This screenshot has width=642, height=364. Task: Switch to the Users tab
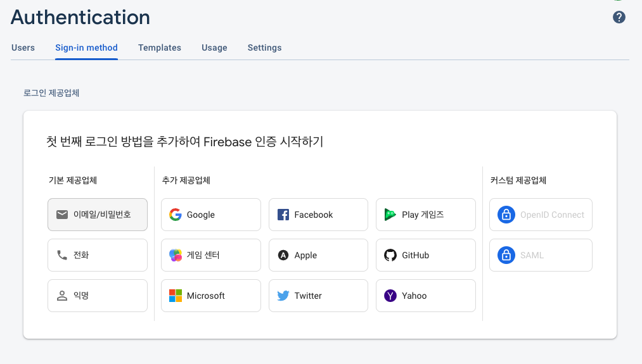(23, 48)
